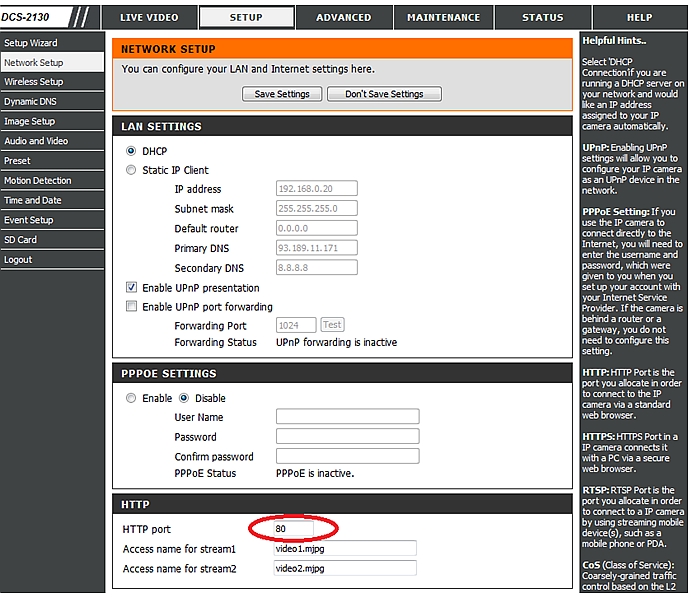The height and width of the screenshot is (597, 691).
Task: Switch to the Advanced tab
Action: 343,17
